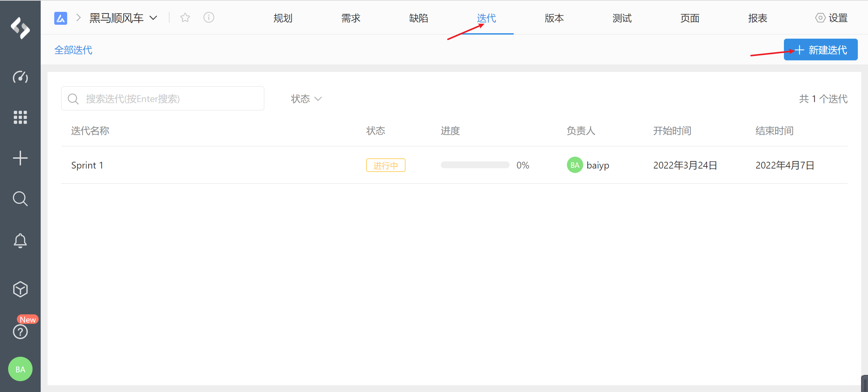Click the project info circle icon
This screenshot has width=868, height=392.
(209, 18)
